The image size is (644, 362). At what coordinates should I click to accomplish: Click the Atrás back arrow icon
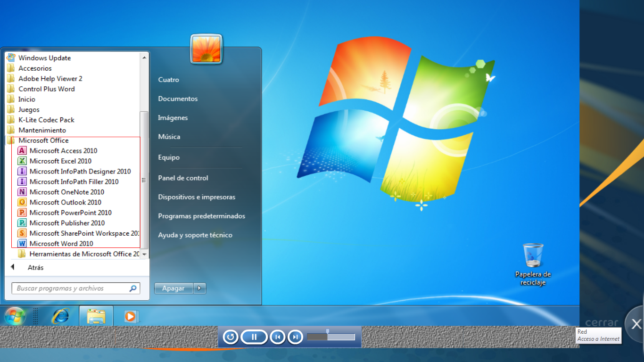(x=13, y=267)
